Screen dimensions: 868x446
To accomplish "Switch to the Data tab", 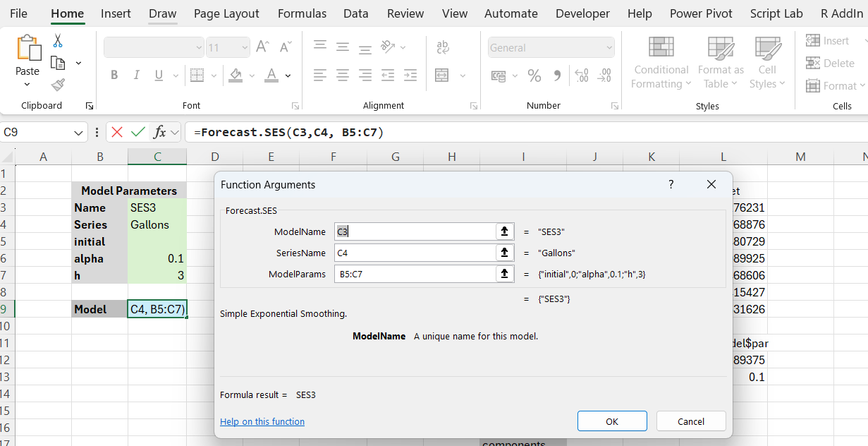I will (356, 13).
